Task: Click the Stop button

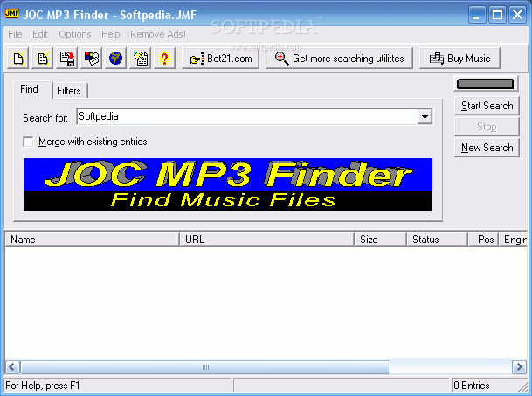Action: point(487,127)
